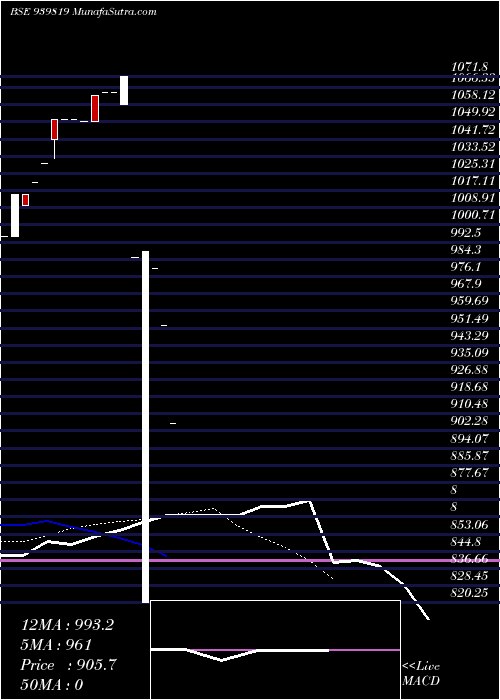The width and height of the screenshot is (500, 700).
Task: Click the 1049.92 price axis label
Action: pos(472,112)
